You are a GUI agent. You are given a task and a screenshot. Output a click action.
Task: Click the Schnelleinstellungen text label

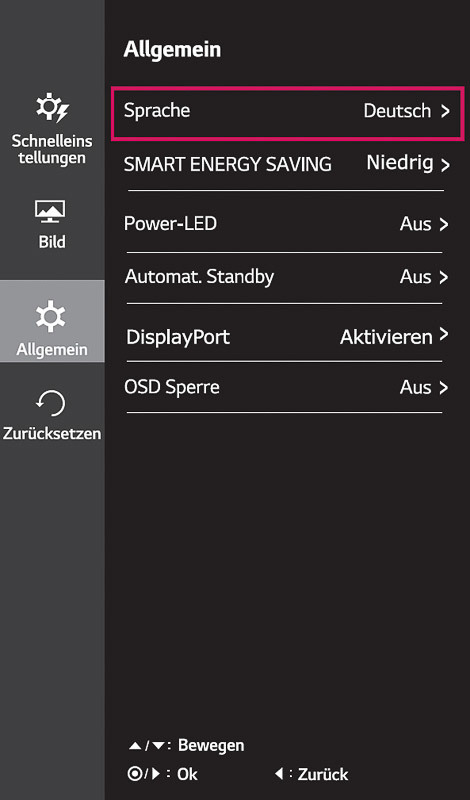(x=52, y=149)
